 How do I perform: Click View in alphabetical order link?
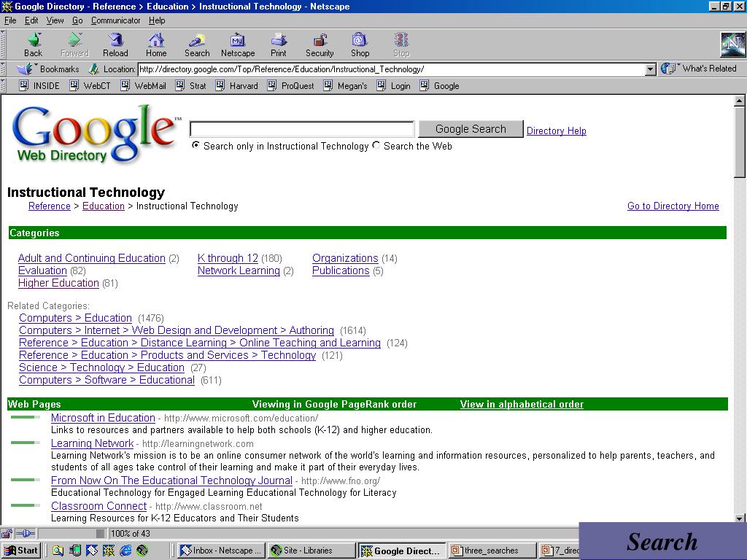point(522,404)
